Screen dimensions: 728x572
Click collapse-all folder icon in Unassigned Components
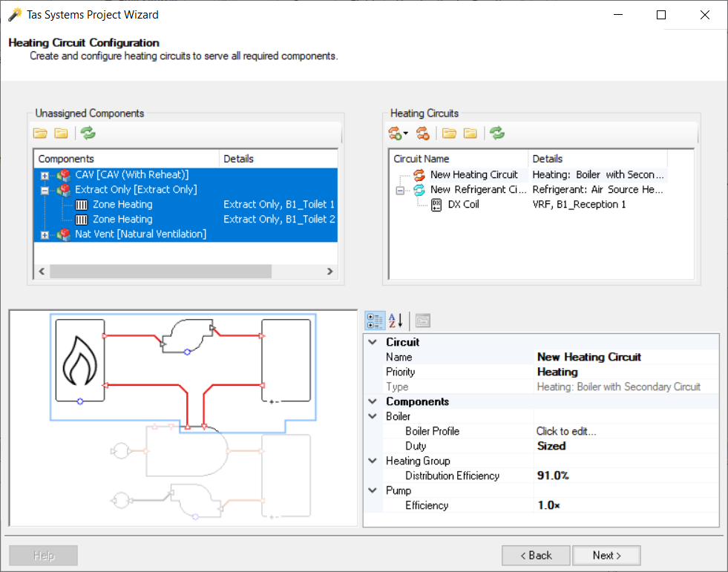pos(62,134)
